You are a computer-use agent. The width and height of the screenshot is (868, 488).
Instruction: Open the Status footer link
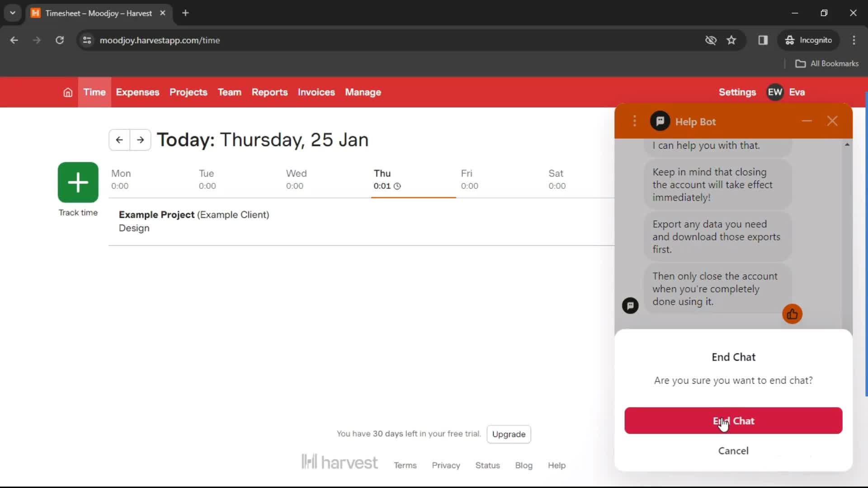(x=487, y=465)
